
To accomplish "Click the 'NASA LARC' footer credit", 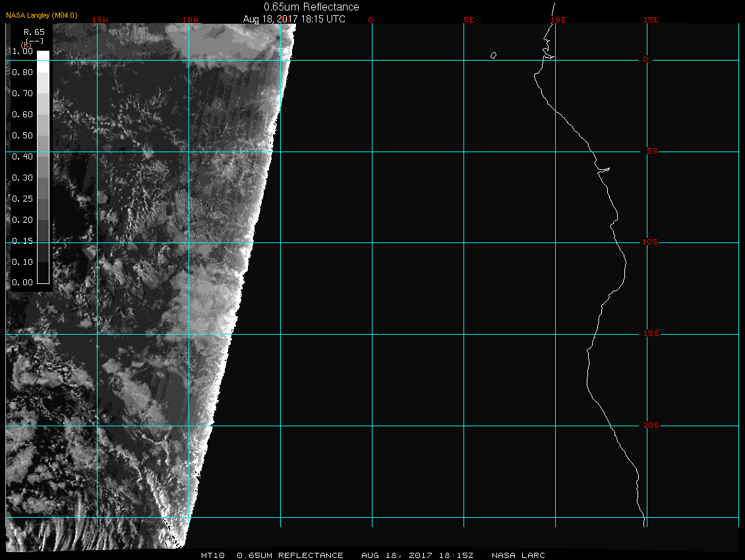I will click(x=518, y=555).
